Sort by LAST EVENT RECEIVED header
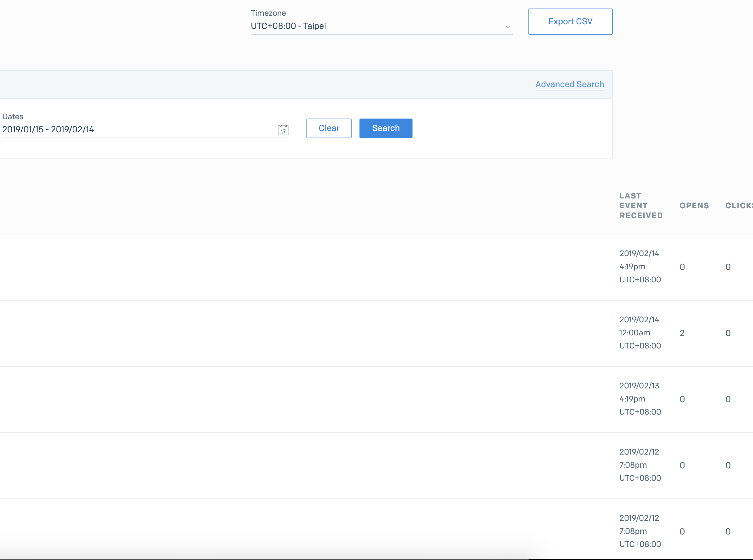 tap(641, 205)
